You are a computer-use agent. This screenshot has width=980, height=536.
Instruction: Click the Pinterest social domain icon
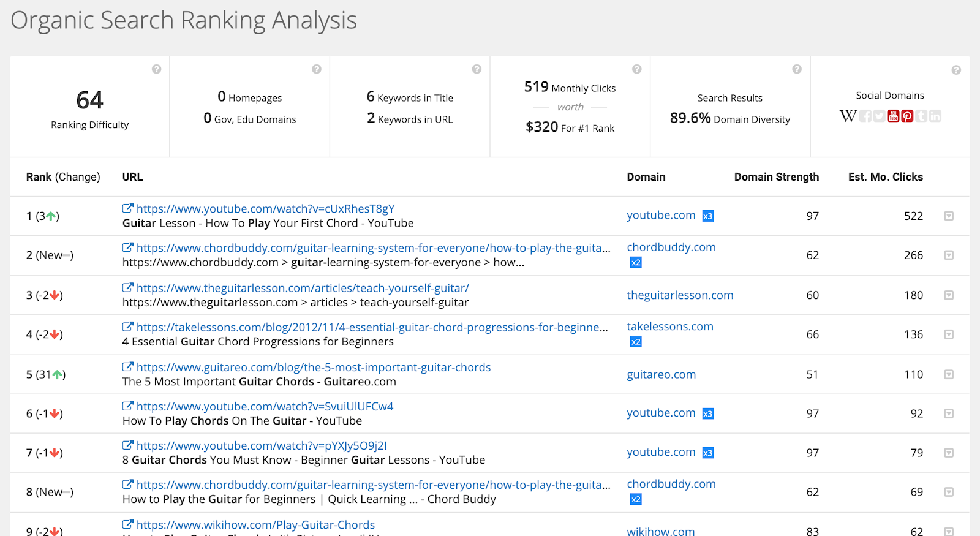tap(907, 116)
